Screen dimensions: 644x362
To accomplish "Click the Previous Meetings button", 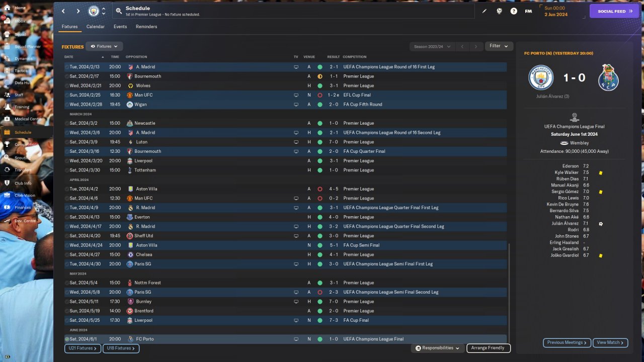I will click(x=567, y=342).
